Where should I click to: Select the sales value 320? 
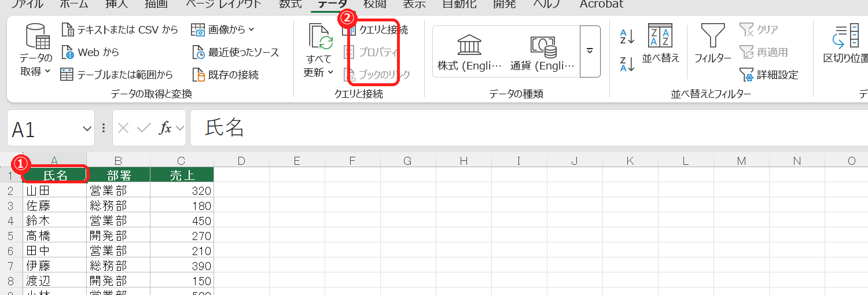pos(182,190)
